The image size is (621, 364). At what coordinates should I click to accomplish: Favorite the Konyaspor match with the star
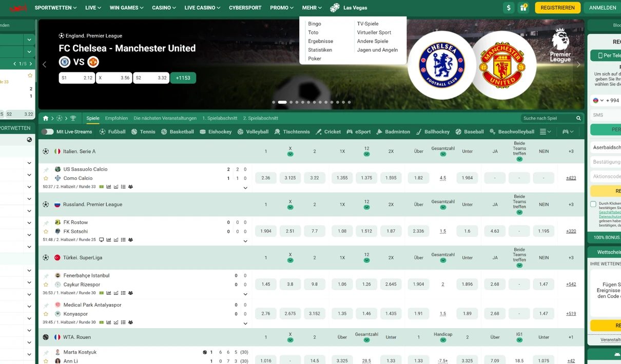[x=46, y=314]
